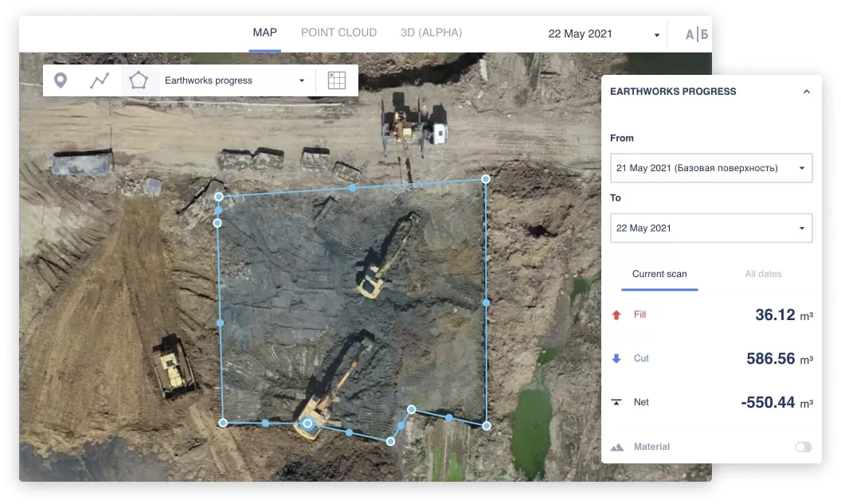Toggle the grid overlay icon
Image resolution: width=841 pixels, height=504 pixels.
coord(337,80)
